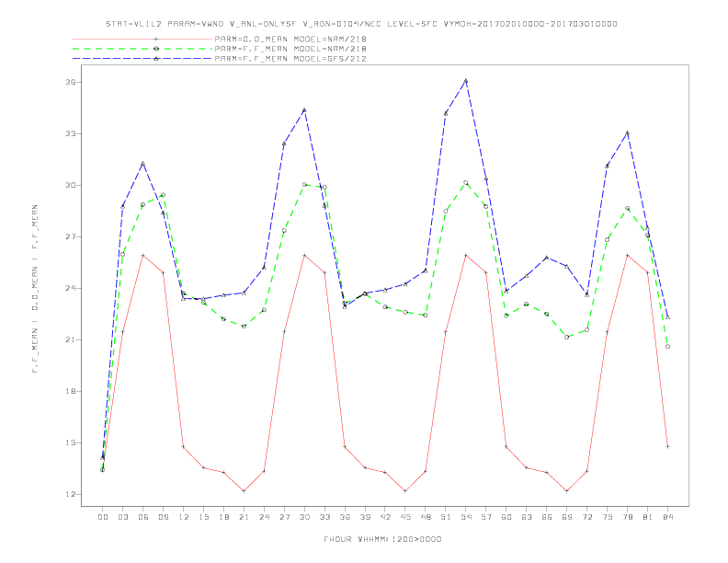Click blue GFS triangle marker at hour 30

pos(304,110)
